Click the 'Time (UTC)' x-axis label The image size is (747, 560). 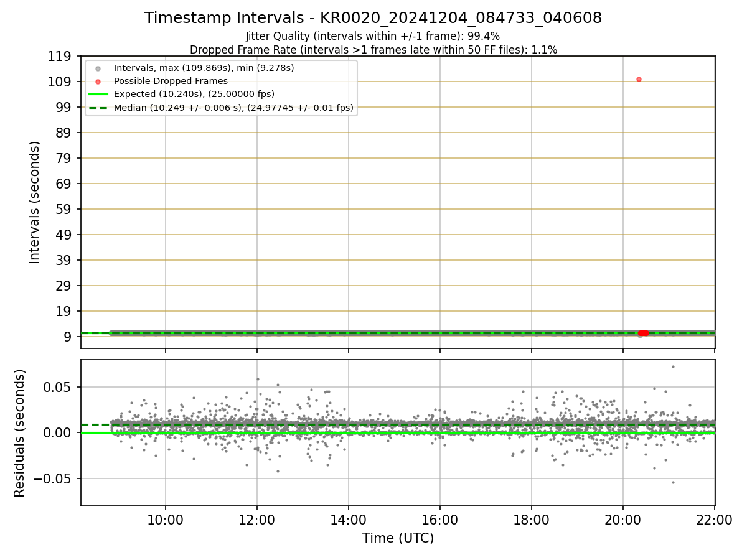click(398, 538)
